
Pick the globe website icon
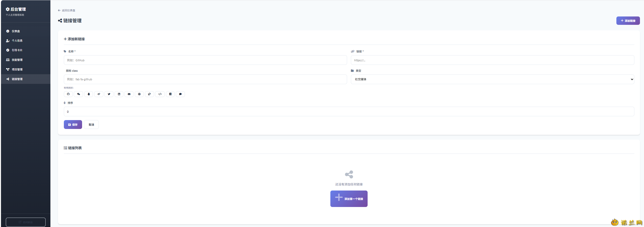(139, 94)
